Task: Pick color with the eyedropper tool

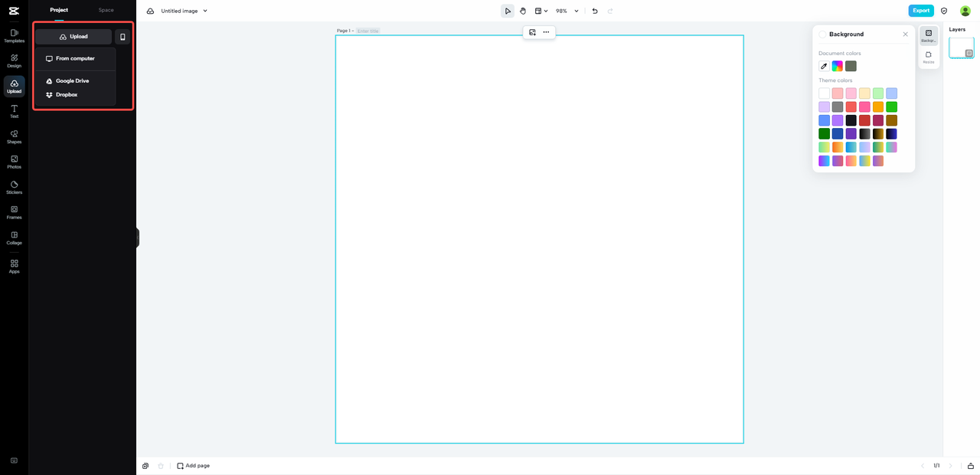Action: coord(824,67)
